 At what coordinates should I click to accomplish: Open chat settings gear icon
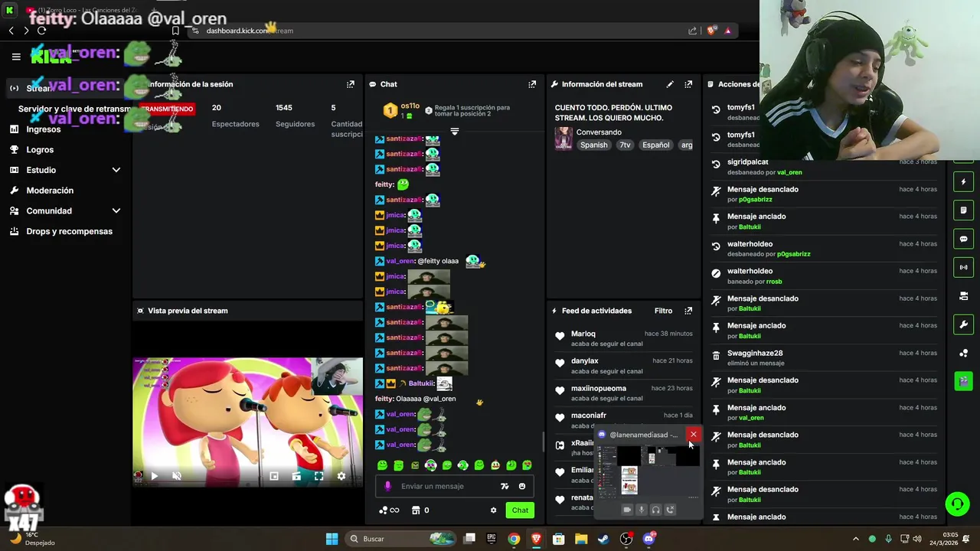(x=493, y=510)
